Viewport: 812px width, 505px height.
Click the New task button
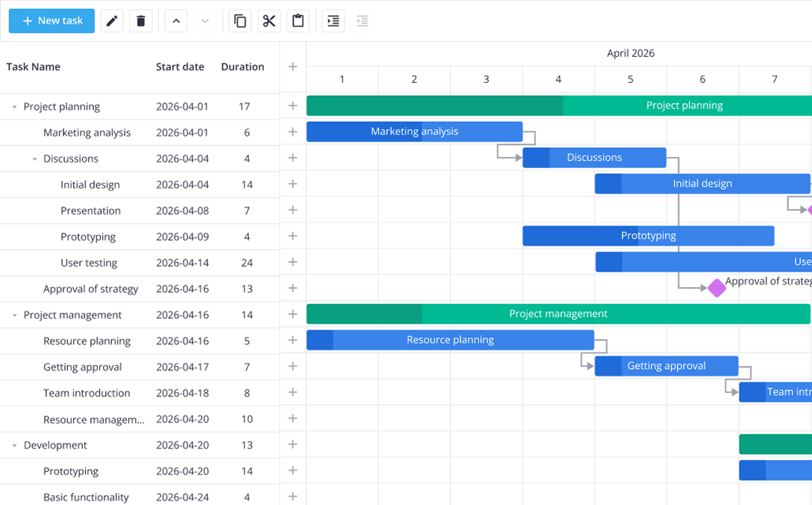coord(51,21)
